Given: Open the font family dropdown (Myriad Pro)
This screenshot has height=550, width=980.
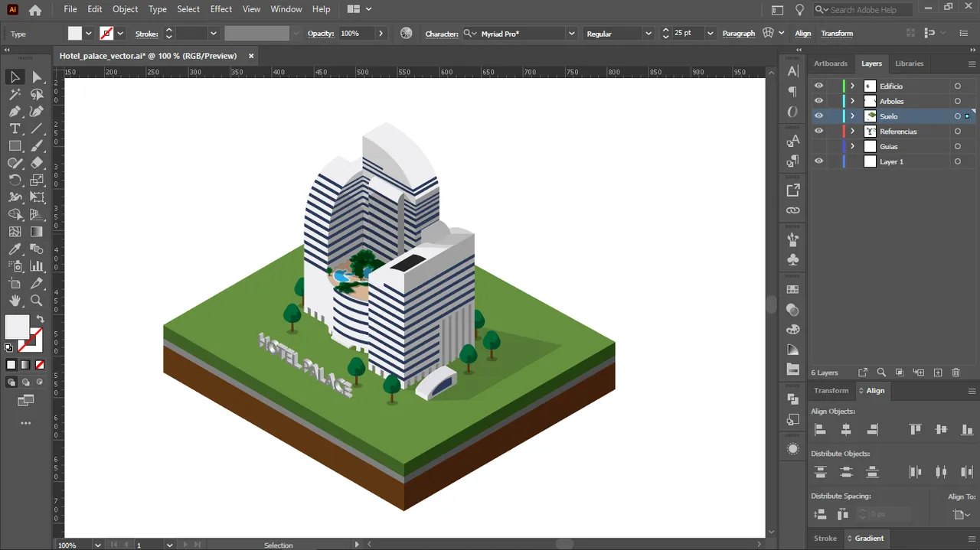Looking at the screenshot, I should (571, 34).
